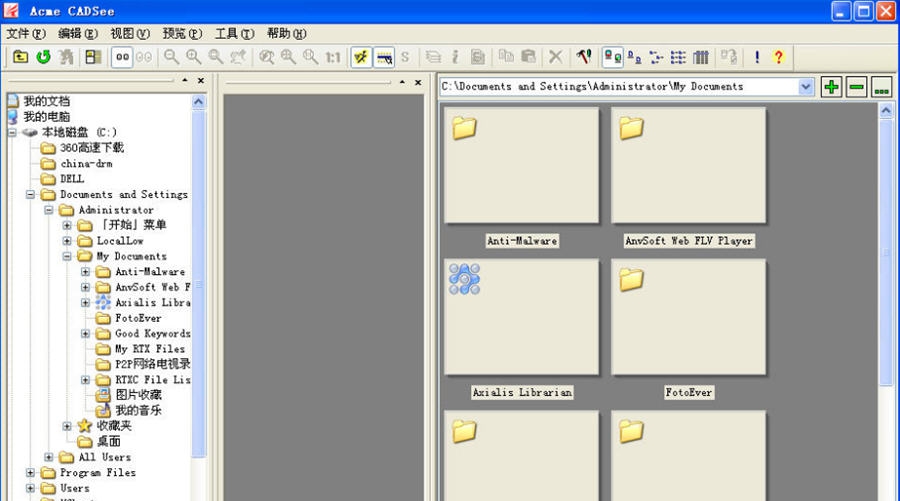Toggle the large thumbnails view button
900x501 pixels.
[612, 57]
